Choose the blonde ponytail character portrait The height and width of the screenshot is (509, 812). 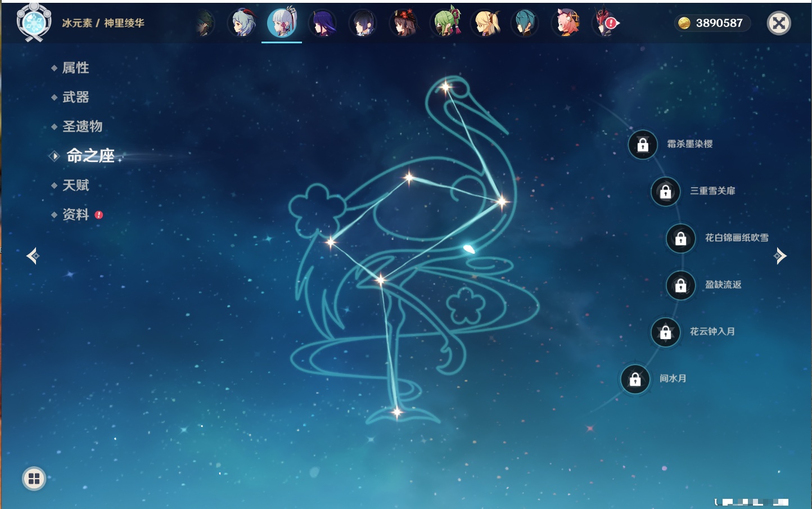(x=486, y=23)
